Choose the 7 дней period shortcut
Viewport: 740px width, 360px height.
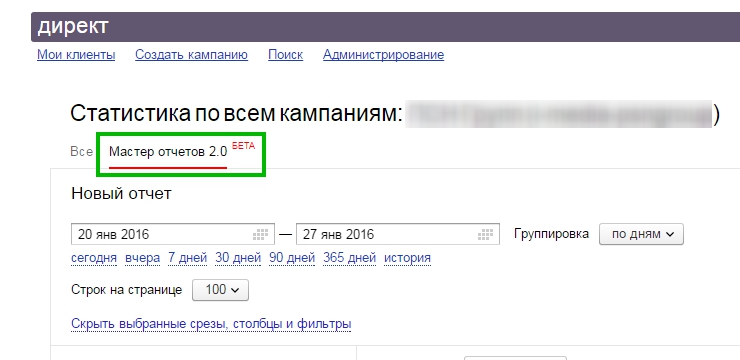187,258
